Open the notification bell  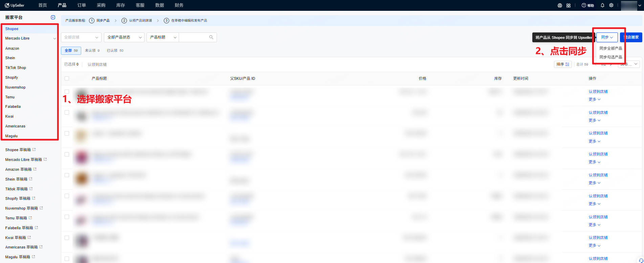pos(602,5)
